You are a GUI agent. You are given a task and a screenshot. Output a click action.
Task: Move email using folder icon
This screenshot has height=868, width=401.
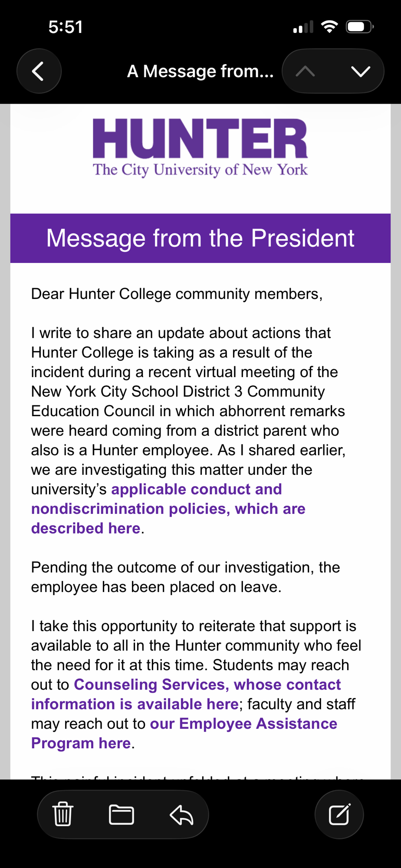point(121,814)
